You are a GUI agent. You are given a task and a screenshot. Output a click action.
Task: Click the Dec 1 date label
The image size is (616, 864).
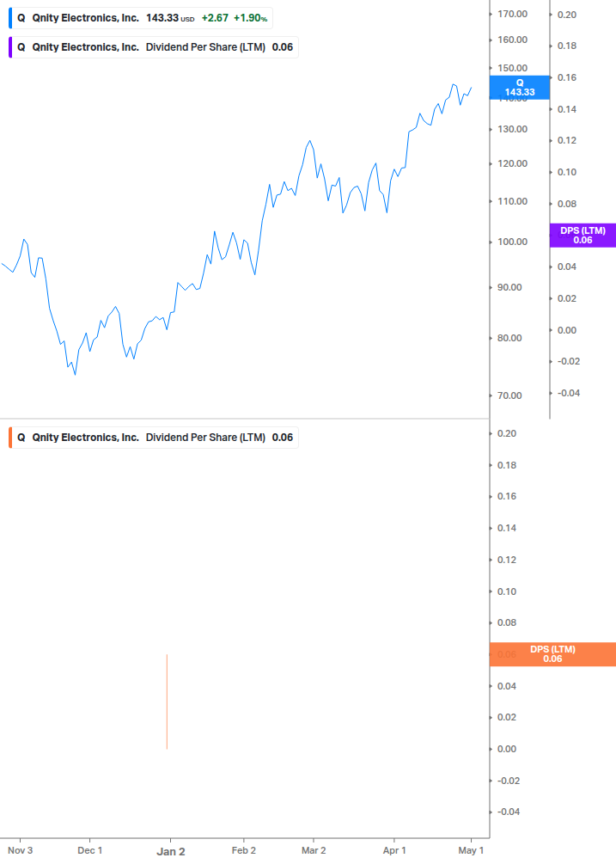pyautogui.click(x=89, y=851)
